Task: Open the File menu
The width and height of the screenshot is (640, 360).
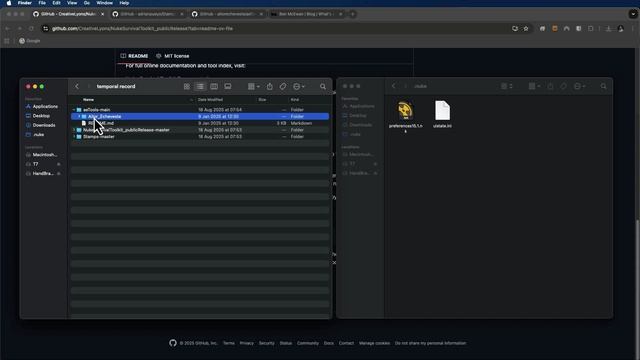Action: (x=42, y=3)
